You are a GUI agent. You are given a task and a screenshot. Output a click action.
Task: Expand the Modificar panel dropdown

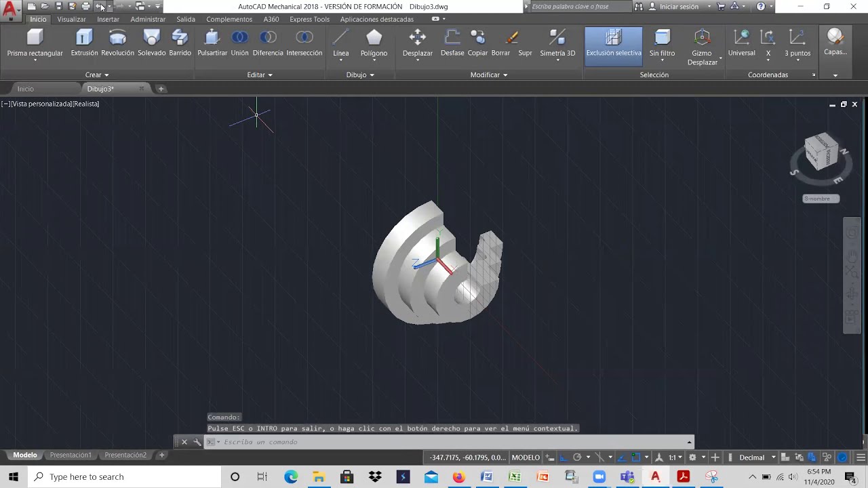[x=489, y=75]
